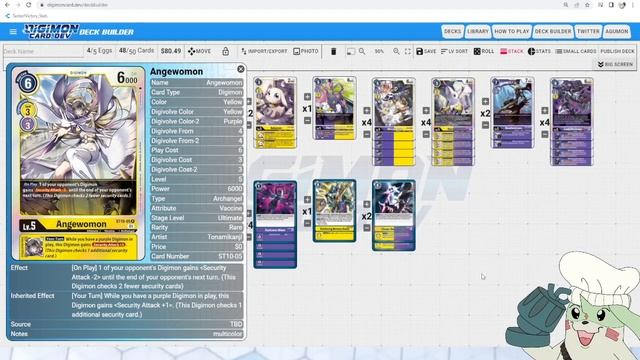Viewport: 640px width, 360px height.
Task: Click the Inherited Effect text
Action: 157,305
